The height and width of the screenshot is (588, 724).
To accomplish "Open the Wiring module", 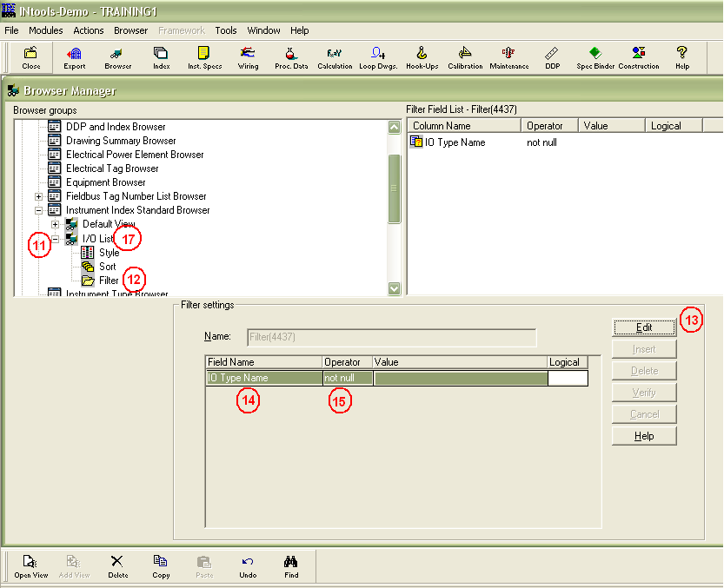I will tap(248, 56).
